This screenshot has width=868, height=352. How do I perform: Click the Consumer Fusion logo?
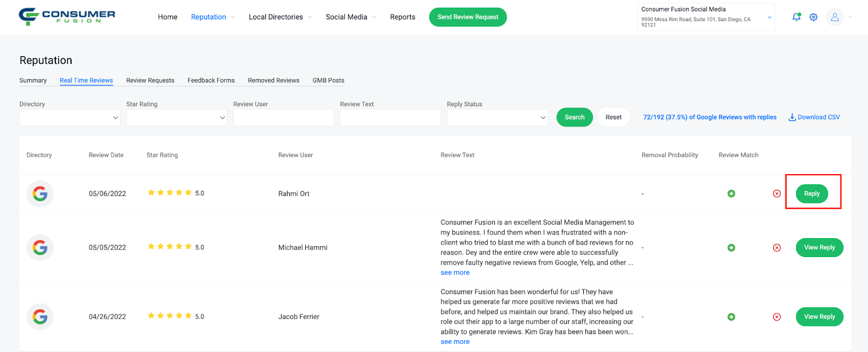67,16
